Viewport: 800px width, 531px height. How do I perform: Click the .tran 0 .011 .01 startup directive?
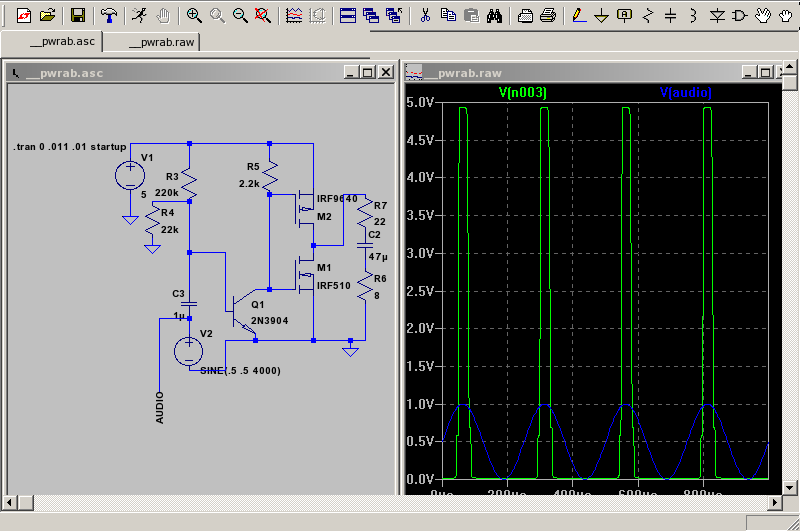(x=70, y=147)
